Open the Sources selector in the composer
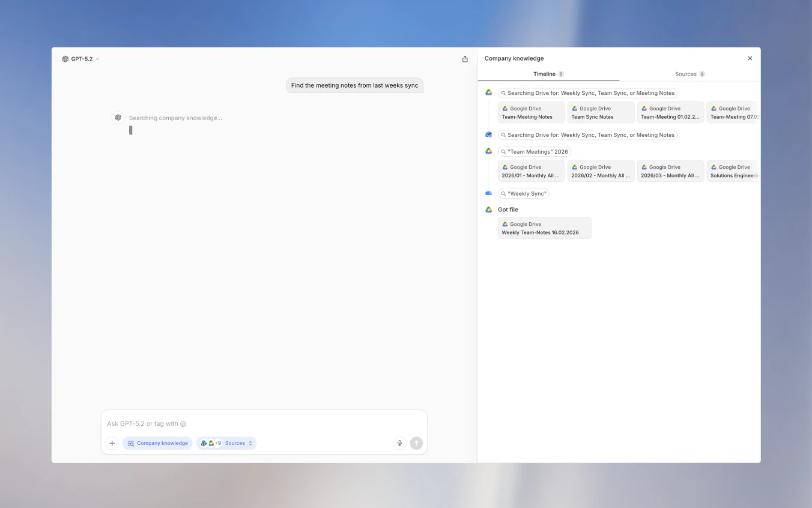 click(x=235, y=443)
